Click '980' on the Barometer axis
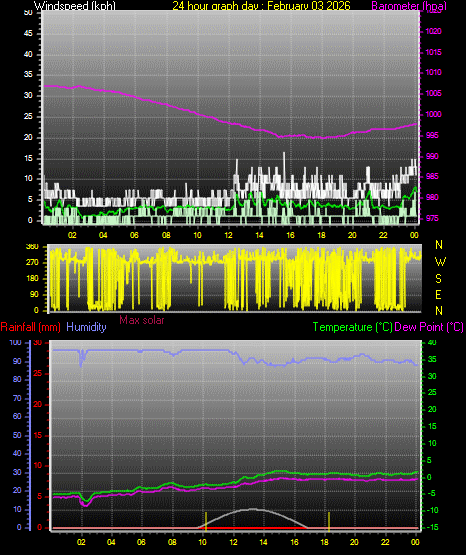The image size is (466, 555). tap(432, 197)
